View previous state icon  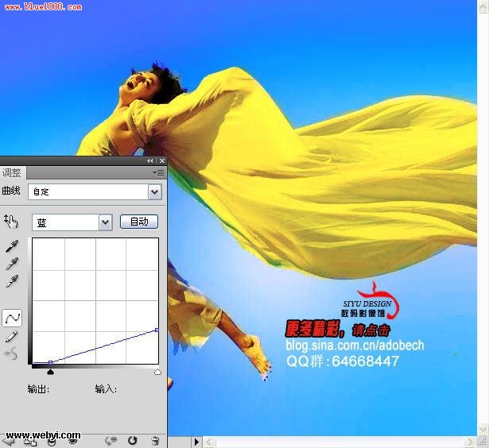point(111,441)
